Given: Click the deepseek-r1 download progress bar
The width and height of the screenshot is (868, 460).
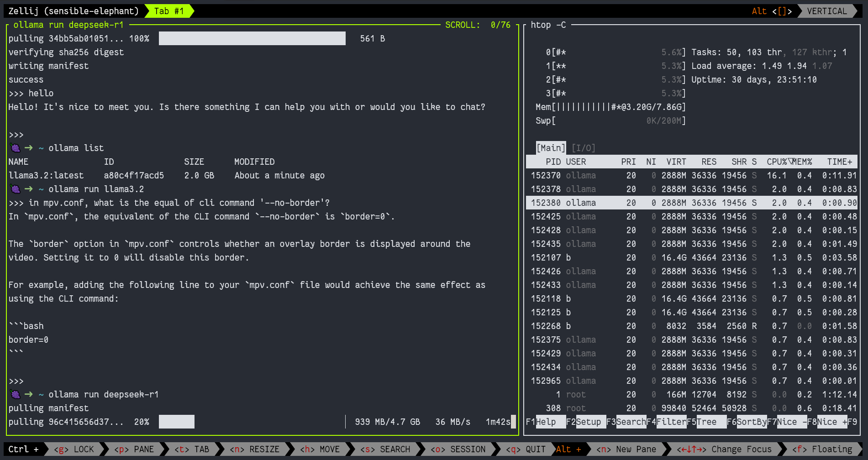Looking at the screenshot, I should click(x=252, y=422).
